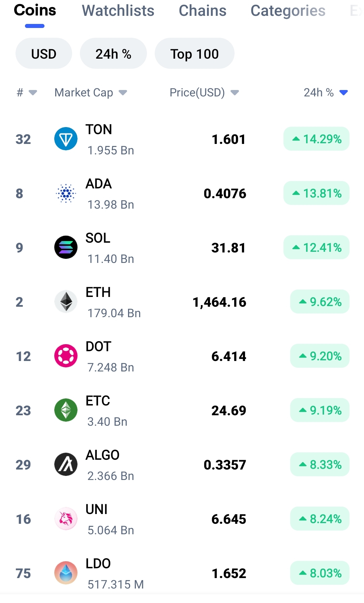Viewport: 364px width, 603px height.
Task: Tap the ETC green diamond icon
Action: click(66, 410)
